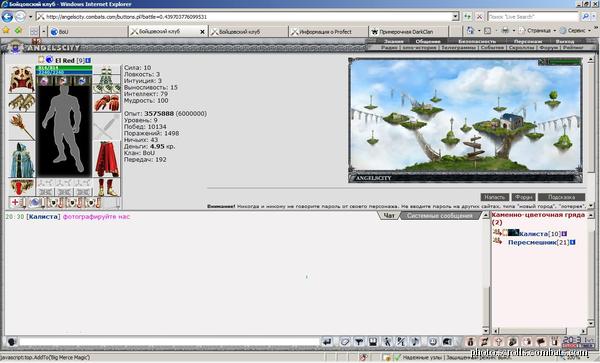Select the golden claw bracers slot
The height and width of the screenshot is (363, 600).
pyautogui.click(x=22, y=103)
